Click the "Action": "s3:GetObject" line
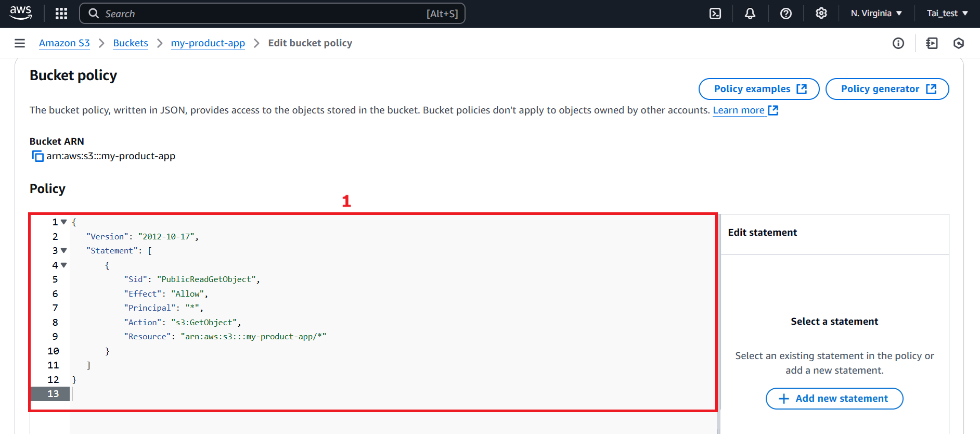 point(183,323)
